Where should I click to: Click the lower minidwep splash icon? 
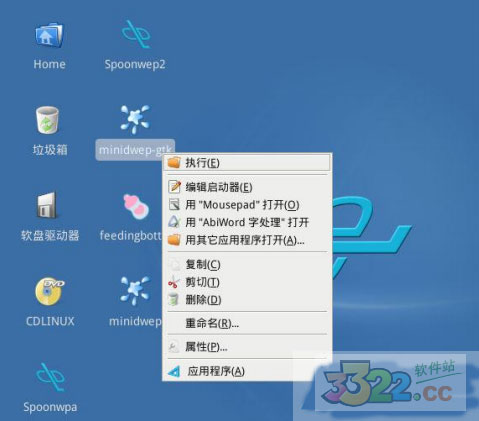(x=135, y=291)
